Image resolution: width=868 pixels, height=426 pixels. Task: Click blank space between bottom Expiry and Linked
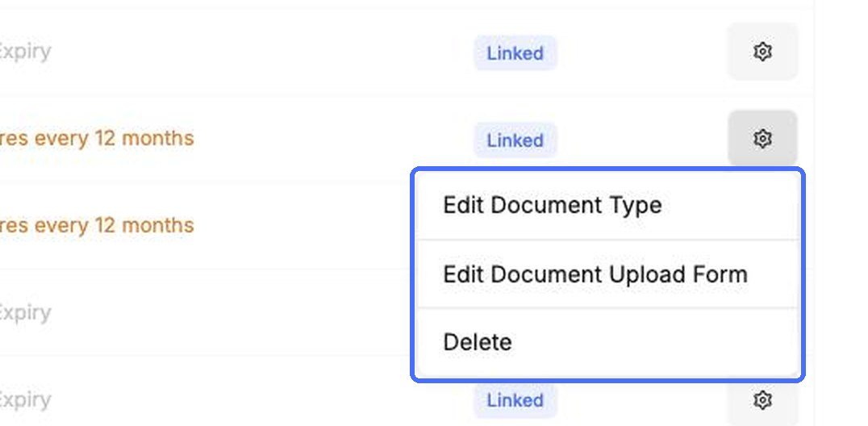261,400
